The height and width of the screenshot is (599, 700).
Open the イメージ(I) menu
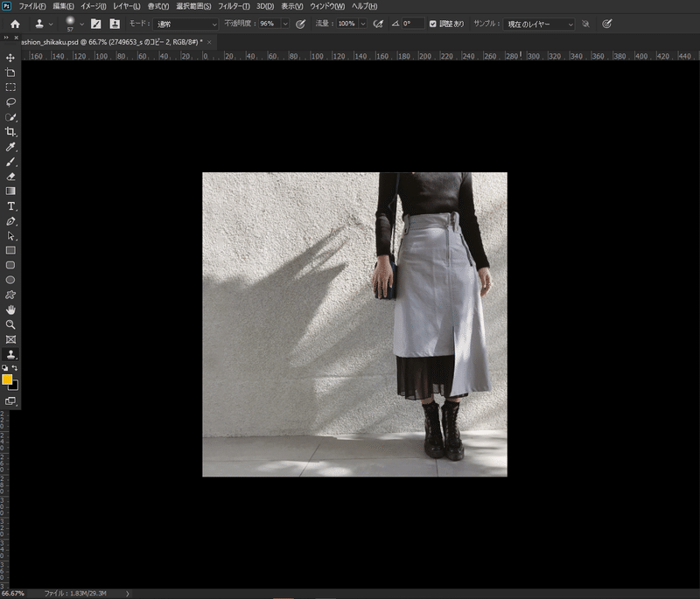coord(94,6)
